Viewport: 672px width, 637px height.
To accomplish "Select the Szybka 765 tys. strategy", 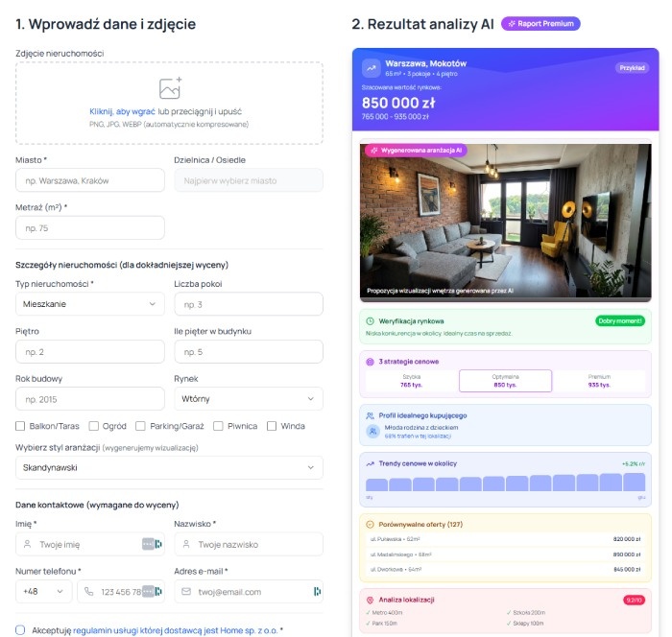I will [412, 381].
